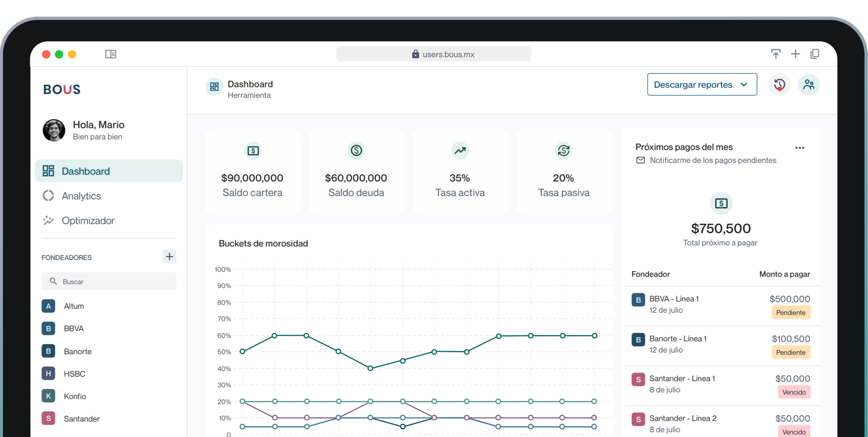Click the Buckets de morosidad chart title
The height and width of the screenshot is (437, 868).
263,243
